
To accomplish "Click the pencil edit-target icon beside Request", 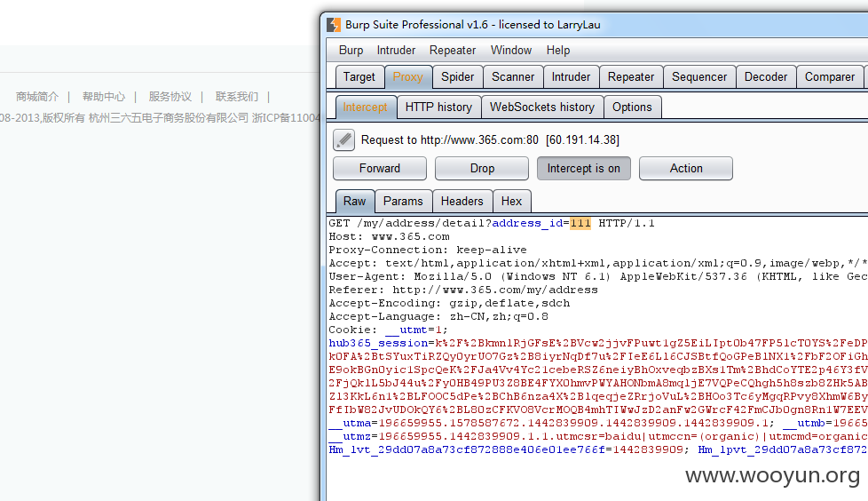I will [343, 140].
